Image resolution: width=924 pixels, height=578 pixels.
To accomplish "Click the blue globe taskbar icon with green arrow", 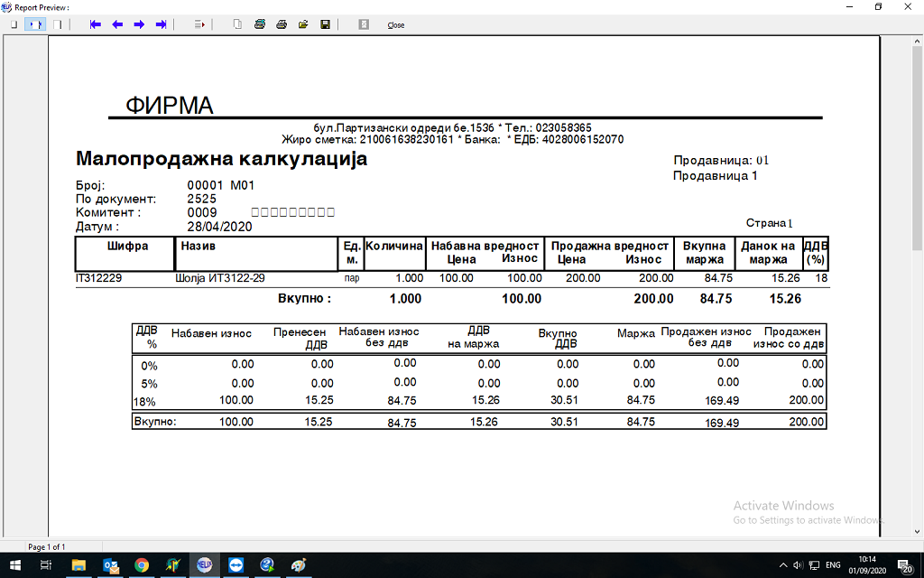I will point(267,565).
